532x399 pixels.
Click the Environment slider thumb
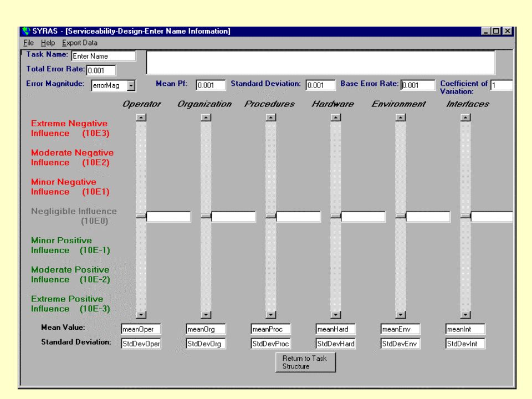tap(401, 216)
